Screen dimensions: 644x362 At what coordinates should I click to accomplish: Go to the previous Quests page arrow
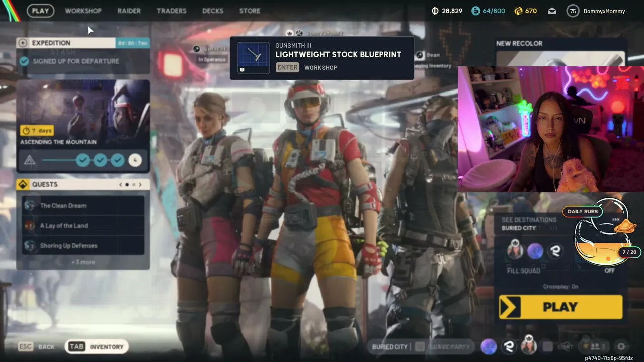pyautogui.click(x=121, y=185)
